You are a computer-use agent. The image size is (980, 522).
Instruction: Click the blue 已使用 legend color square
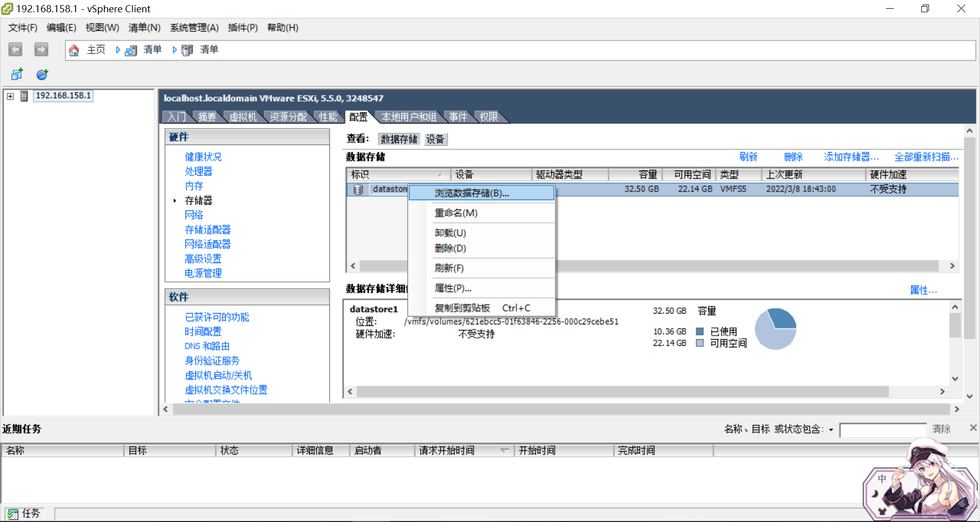point(700,331)
